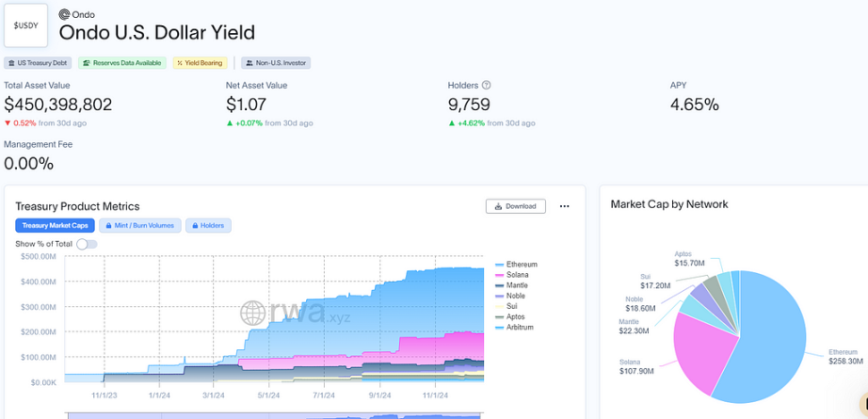This screenshot has width=868, height=419.
Task: Click the Non-U.S. Investor tag
Action: click(x=276, y=63)
